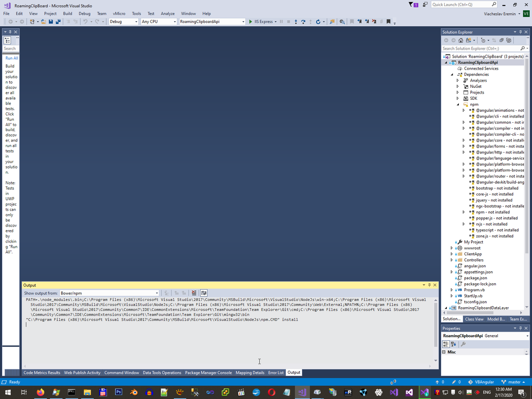Toggle auto-hide pin on Solution Explorer
This screenshot has width=532, height=399.
coord(520,32)
